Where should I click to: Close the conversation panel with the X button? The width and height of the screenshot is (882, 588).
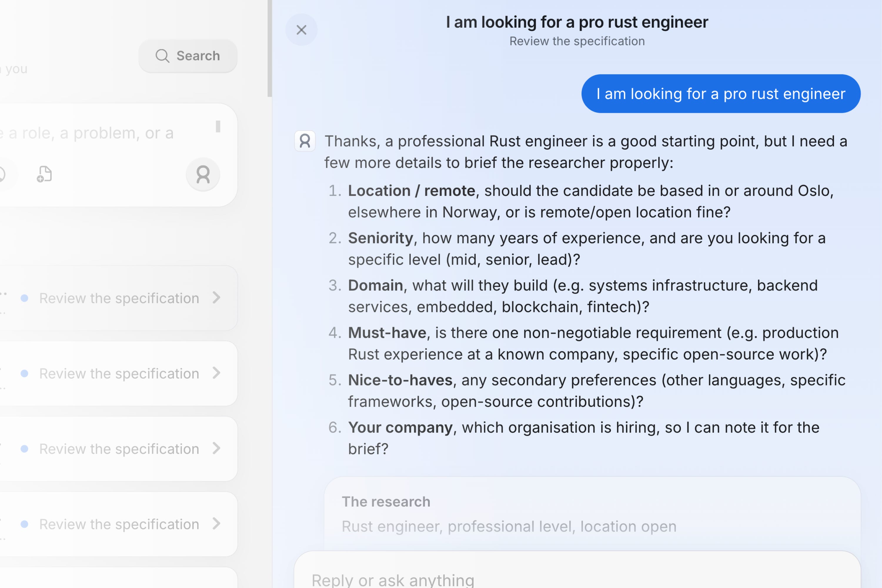[x=301, y=30]
